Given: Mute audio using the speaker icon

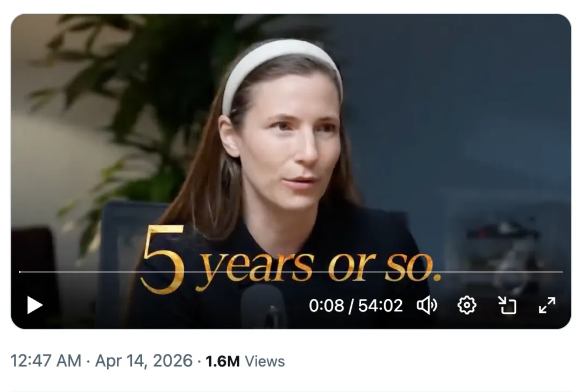Looking at the screenshot, I should pos(427,305).
